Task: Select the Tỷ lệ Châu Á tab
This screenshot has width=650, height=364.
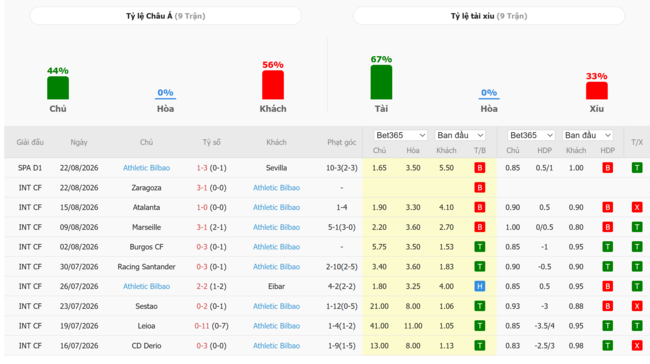Action: pyautogui.click(x=165, y=16)
